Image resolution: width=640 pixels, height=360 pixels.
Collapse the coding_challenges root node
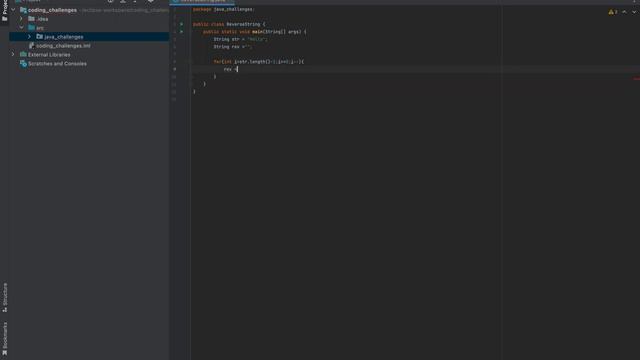click(x=13, y=10)
